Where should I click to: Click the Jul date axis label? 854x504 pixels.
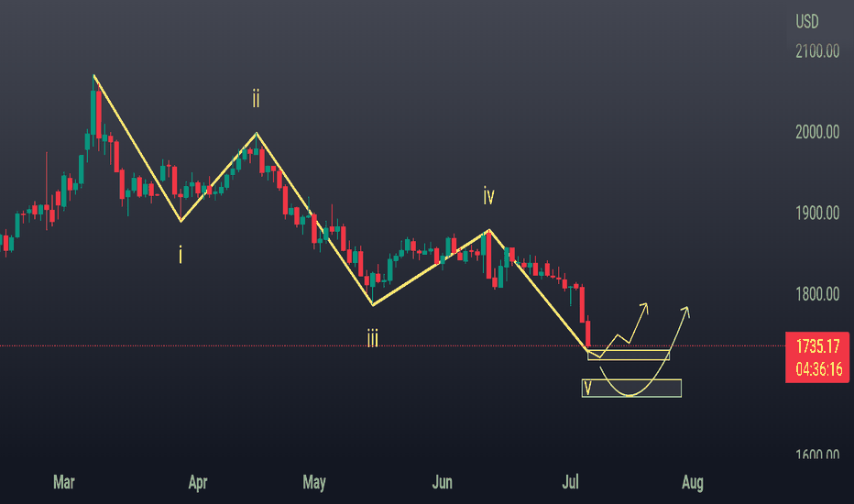[x=570, y=482]
